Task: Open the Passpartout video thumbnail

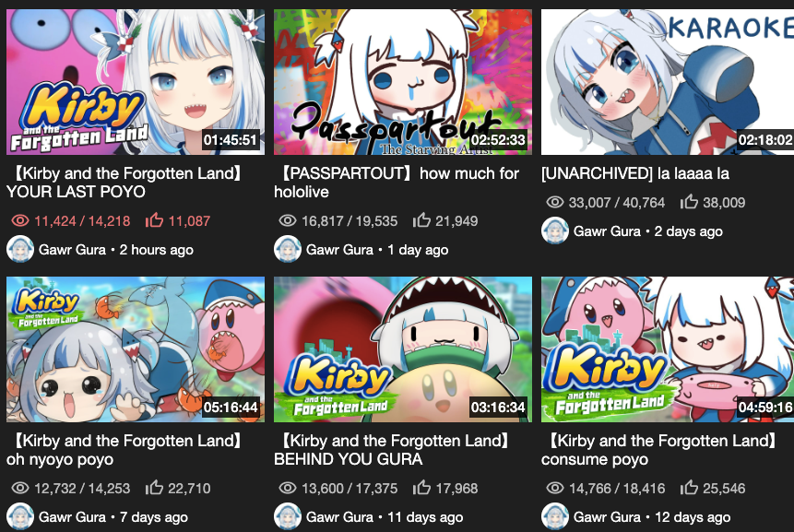Action: coord(403,82)
